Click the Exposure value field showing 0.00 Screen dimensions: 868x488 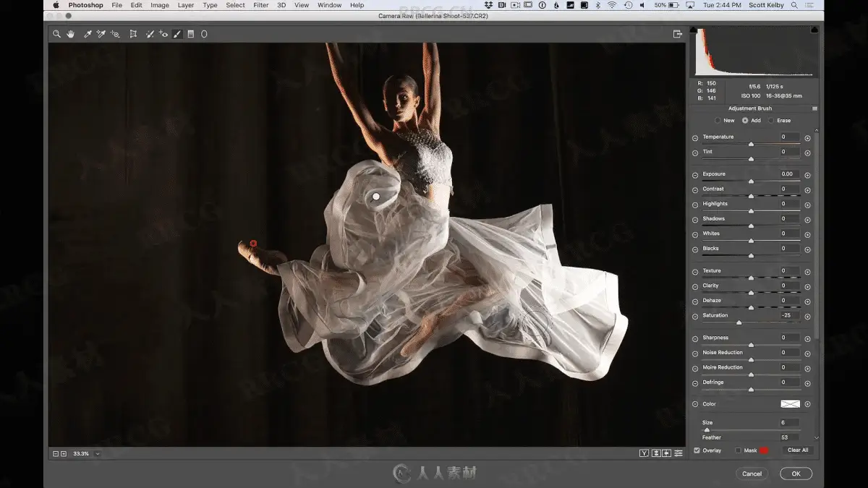coord(790,174)
